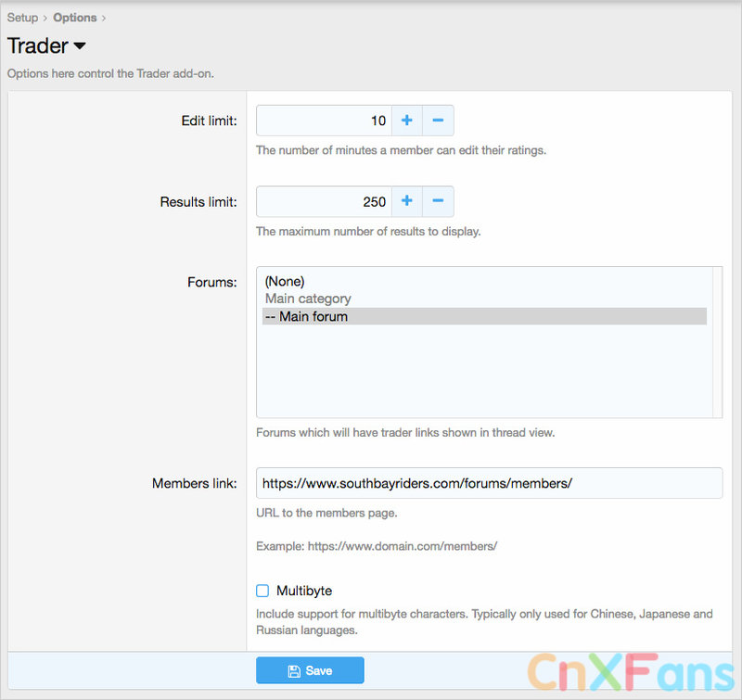The width and height of the screenshot is (742, 700).
Task: Enable the Multibyte checkbox
Action: pos(262,591)
